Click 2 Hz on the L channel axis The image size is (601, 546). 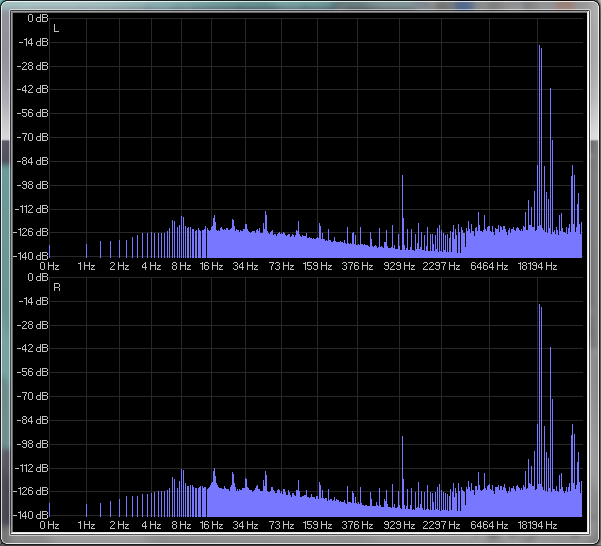(x=119, y=266)
